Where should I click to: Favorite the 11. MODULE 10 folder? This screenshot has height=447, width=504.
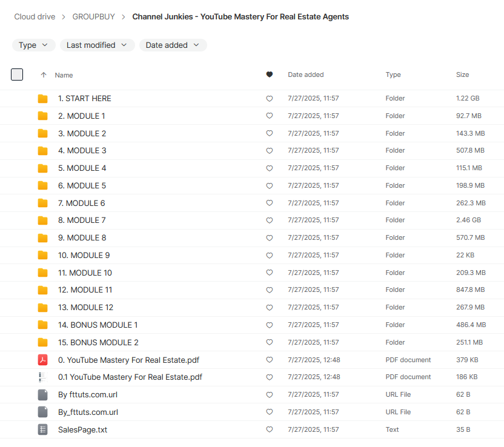tap(270, 273)
